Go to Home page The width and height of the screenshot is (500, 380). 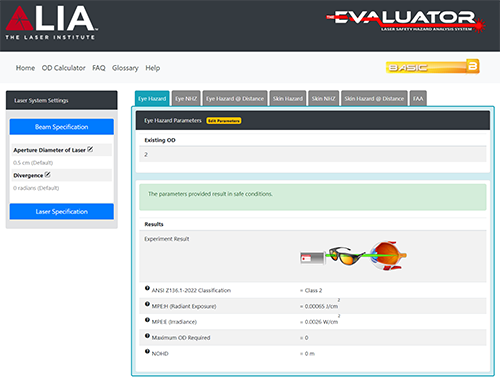[x=25, y=68]
